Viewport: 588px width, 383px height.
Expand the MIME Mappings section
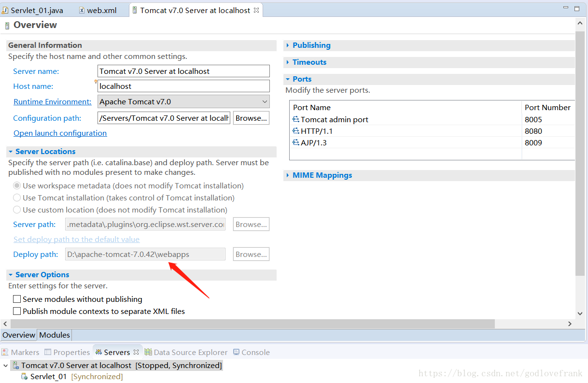[x=288, y=175]
